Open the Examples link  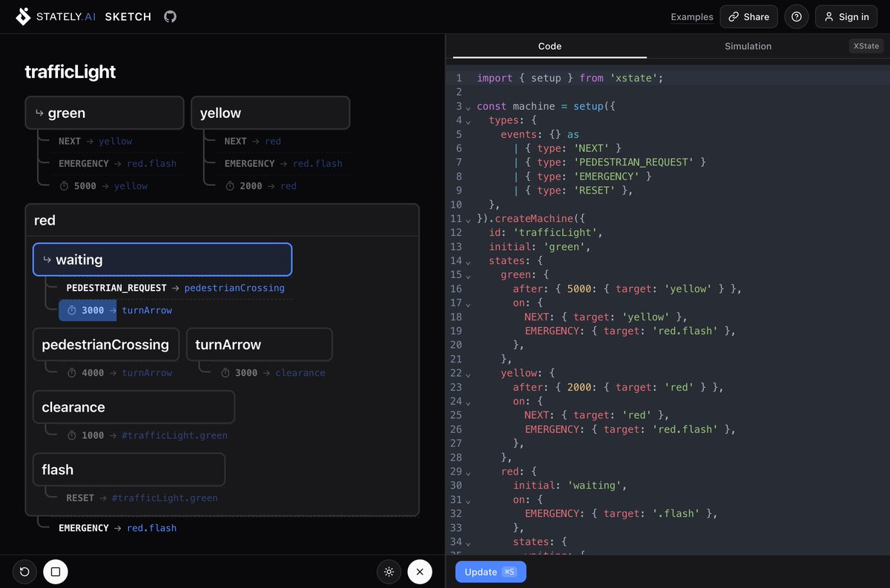tap(692, 17)
